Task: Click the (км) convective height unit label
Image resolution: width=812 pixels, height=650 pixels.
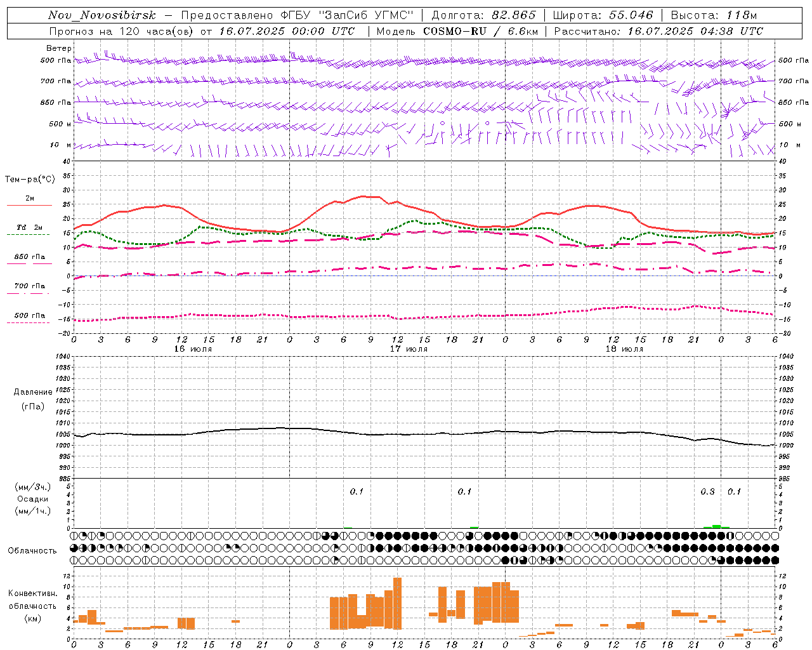Action: tap(32, 619)
